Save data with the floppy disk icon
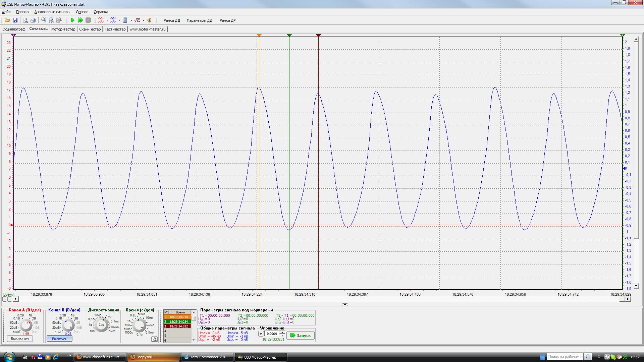 point(15,20)
